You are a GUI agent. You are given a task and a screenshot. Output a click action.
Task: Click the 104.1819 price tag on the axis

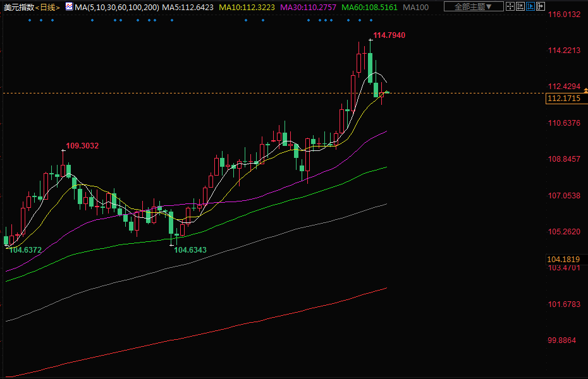coord(563,260)
